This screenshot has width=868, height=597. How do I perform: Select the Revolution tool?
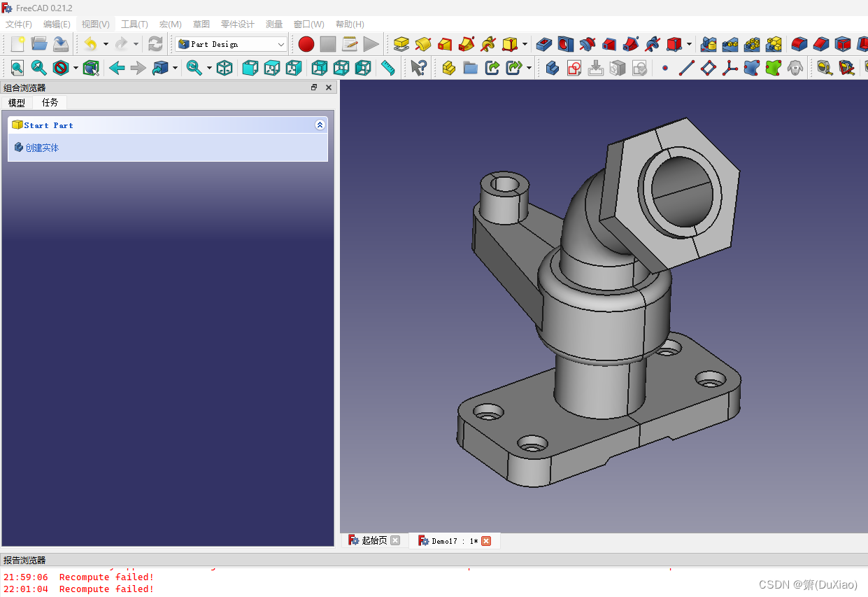[x=423, y=44]
